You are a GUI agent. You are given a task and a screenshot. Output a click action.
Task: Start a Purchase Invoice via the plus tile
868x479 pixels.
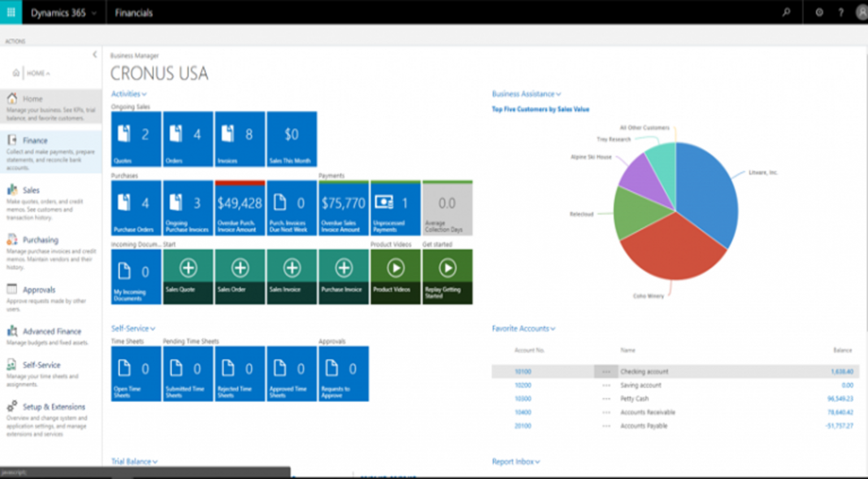(x=343, y=268)
